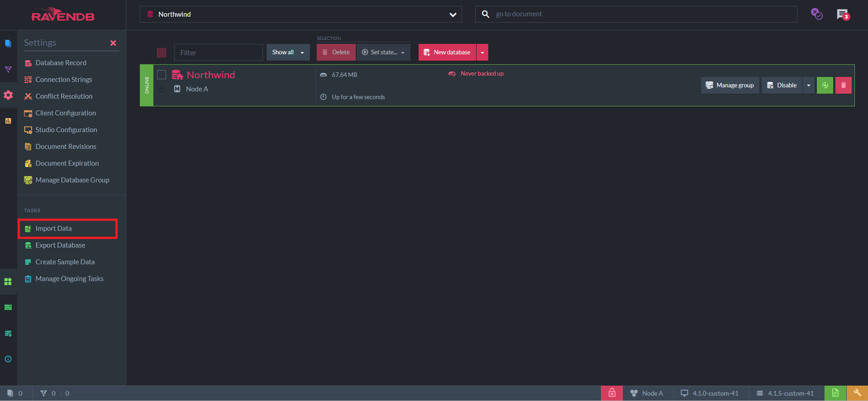Click the green document icon in status bar

pos(835,393)
